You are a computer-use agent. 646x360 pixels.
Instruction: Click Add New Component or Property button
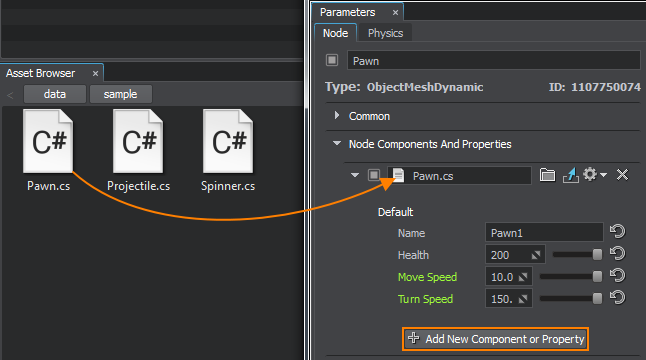point(495,339)
